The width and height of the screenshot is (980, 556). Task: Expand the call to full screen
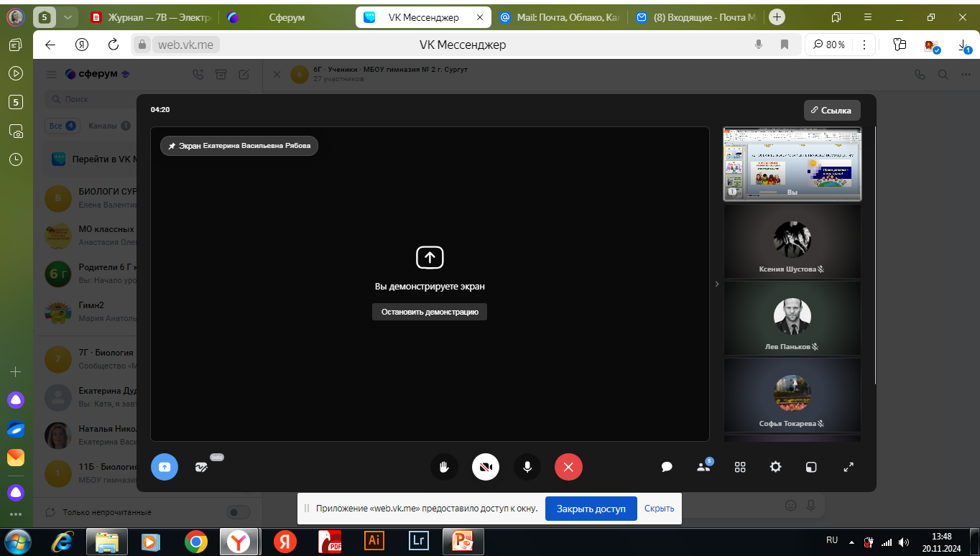848,467
